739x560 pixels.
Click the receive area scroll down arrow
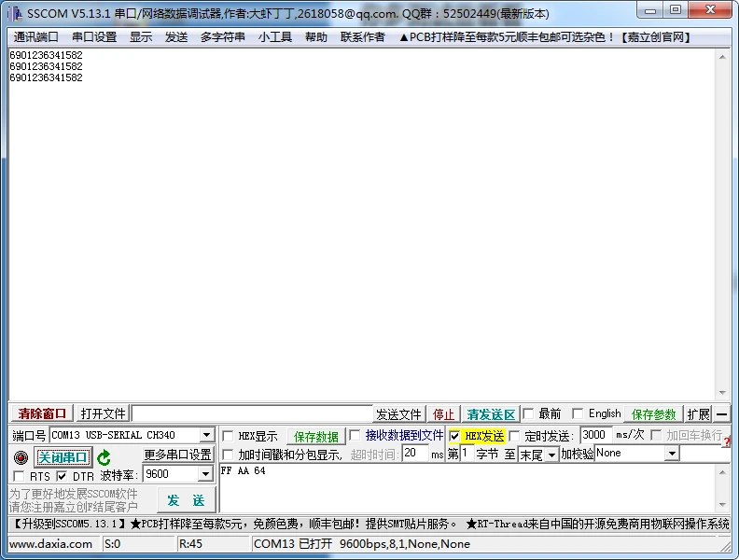point(722,393)
